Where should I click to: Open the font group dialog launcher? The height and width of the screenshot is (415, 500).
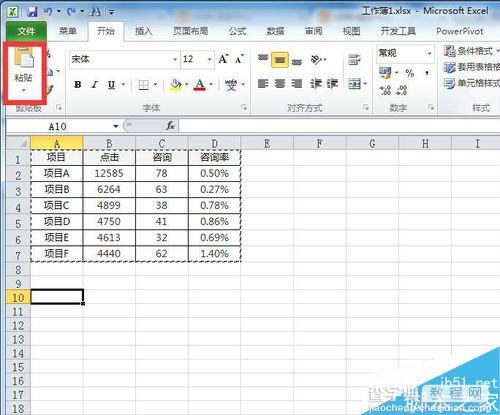coord(244,107)
